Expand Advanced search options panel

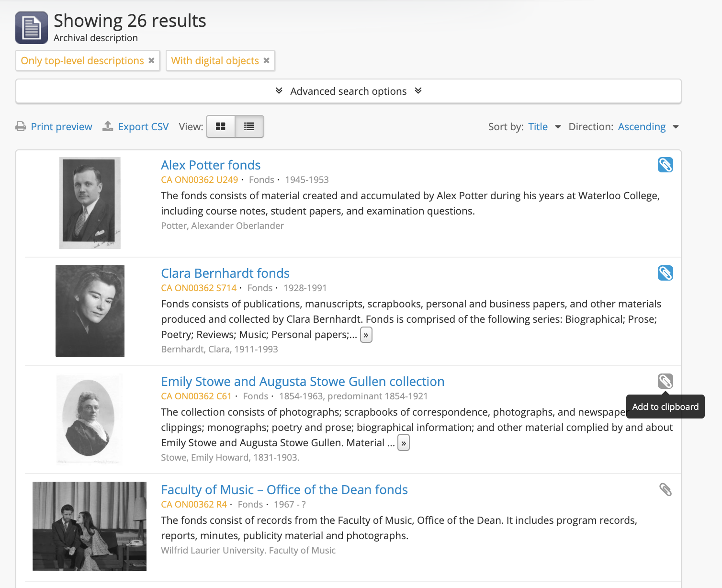348,91
